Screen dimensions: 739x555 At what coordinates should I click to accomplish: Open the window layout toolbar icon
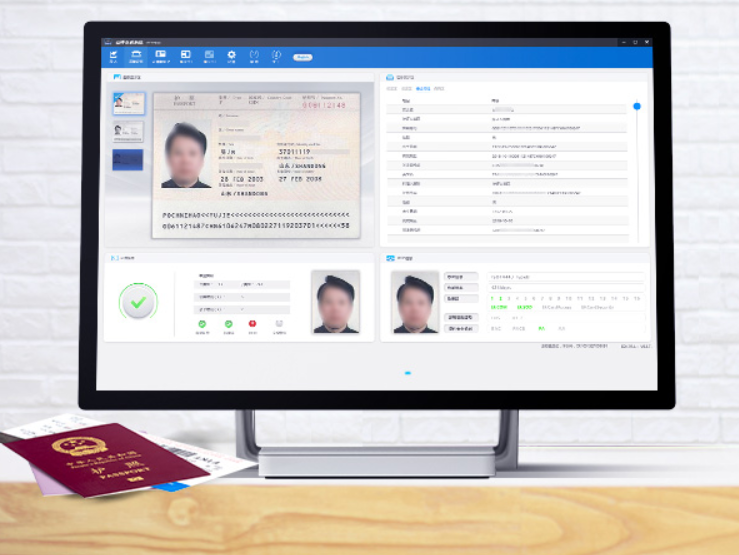point(185,56)
